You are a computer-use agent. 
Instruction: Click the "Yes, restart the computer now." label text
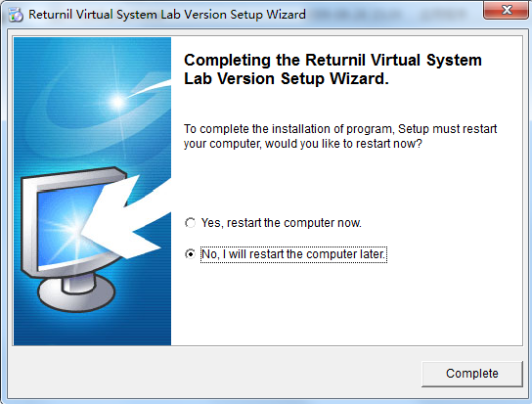point(282,223)
